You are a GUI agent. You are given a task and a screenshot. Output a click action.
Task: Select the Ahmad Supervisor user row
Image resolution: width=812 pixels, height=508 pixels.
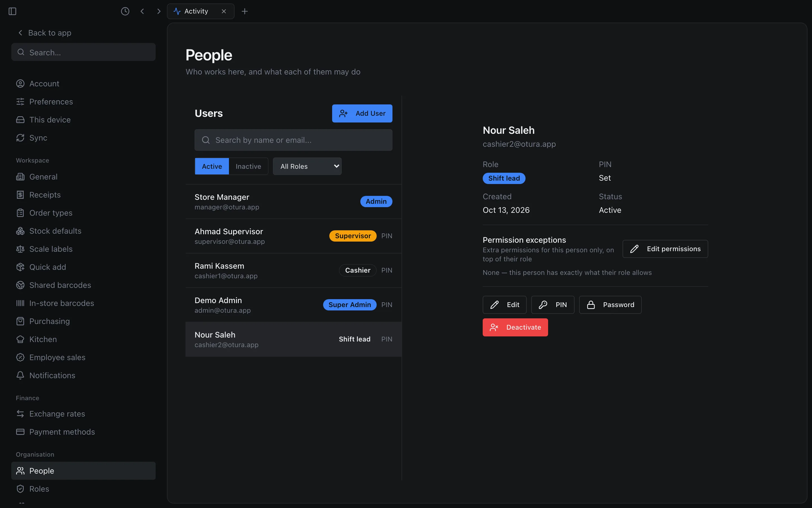tap(293, 236)
